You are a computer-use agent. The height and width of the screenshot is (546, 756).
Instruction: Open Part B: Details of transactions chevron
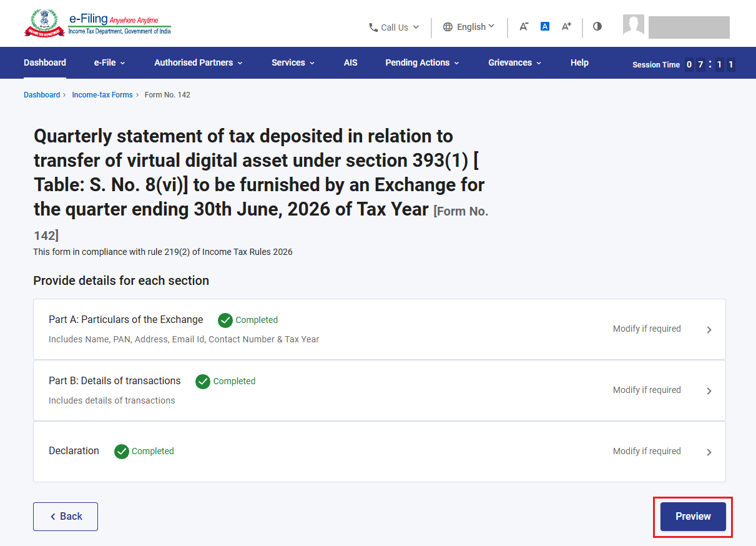point(709,391)
